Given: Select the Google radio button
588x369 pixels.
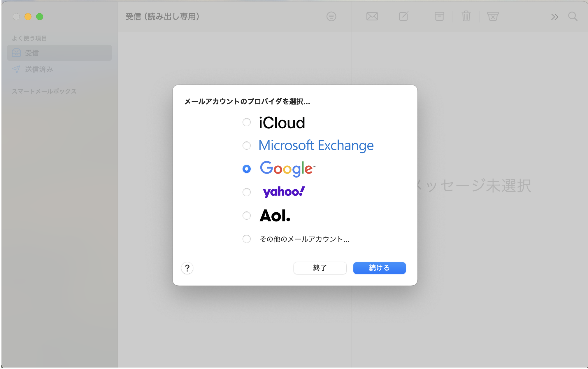Looking at the screenshot, I should click(247, 169).
